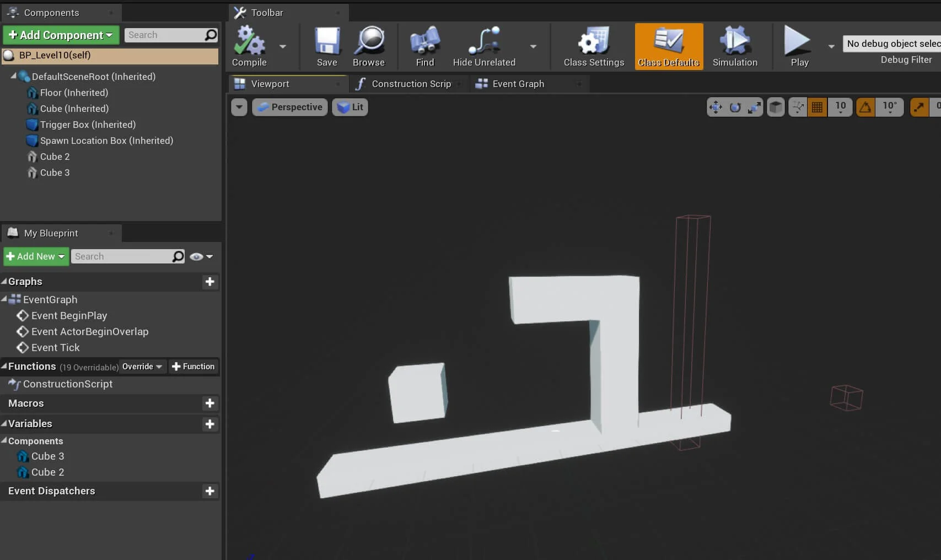941x560 pixels.
Task: Switch to the Event Graph tab
Action: click(518, 84)
